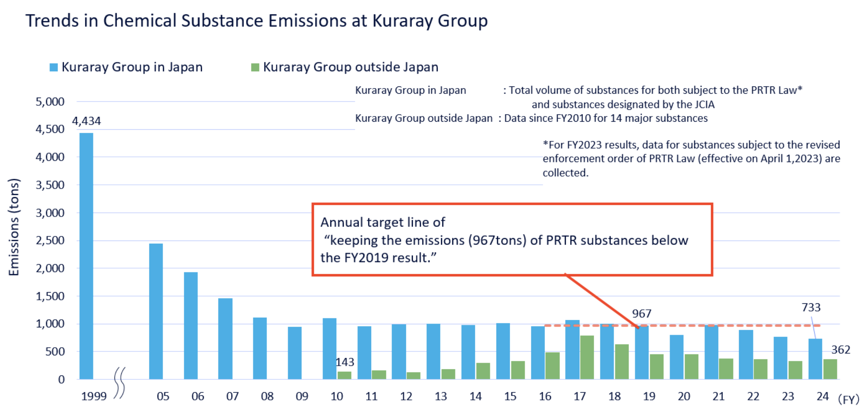The image size is (868, 417).
Task: Select the green bar for FY 15
Action: (518, 370)
